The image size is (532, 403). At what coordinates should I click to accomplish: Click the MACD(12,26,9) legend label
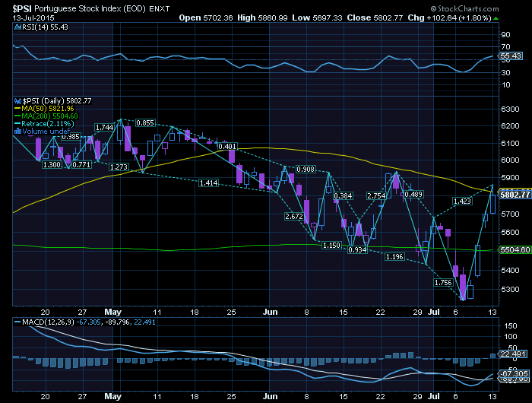tap(48, 322)
